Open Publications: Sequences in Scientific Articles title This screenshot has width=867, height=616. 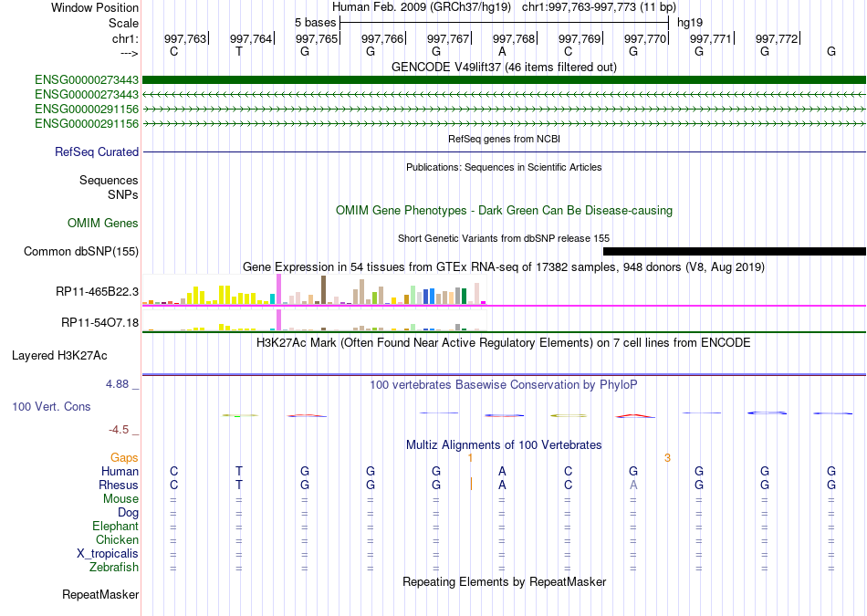coord(504,167)
